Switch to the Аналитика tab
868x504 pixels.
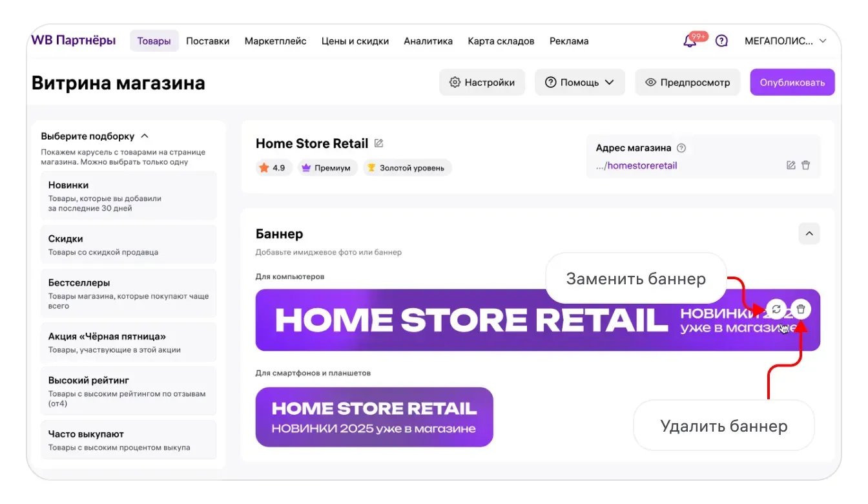[x=428, y=41]
